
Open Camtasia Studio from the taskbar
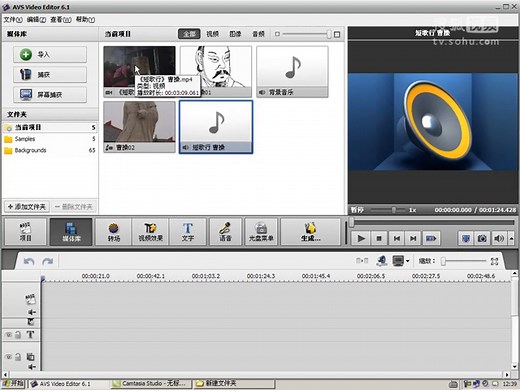click(152, 384)
